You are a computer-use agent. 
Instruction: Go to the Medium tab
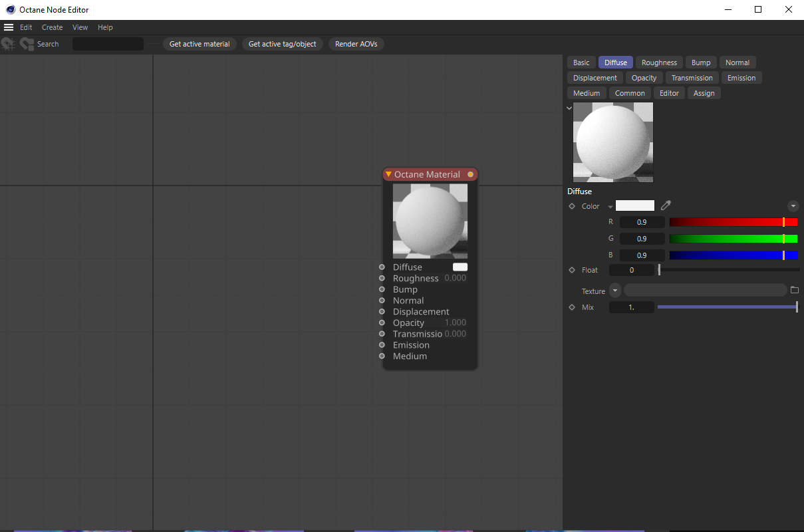(x=587, y=93)
